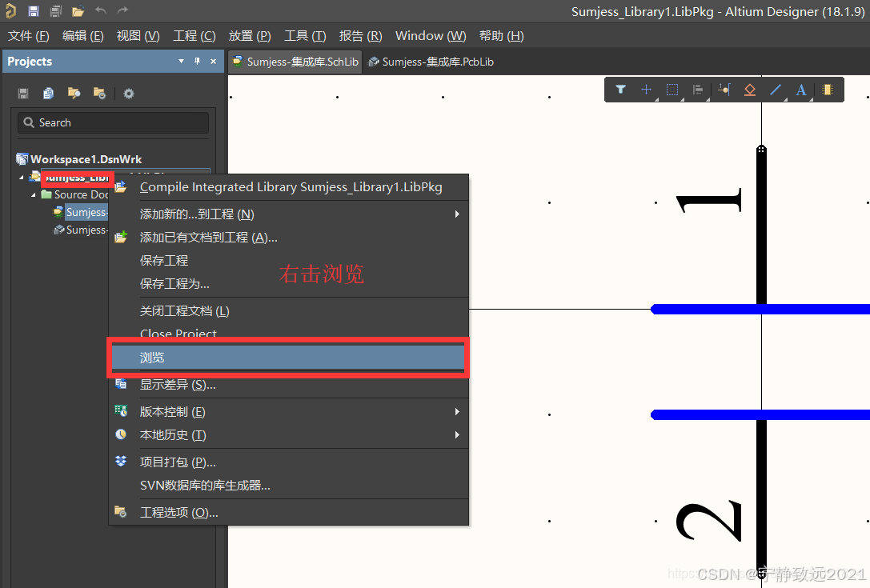Open a document via title bar folder icon
Image resolution: width=870 pixels, height=588 pixels.
click(78, 11)
